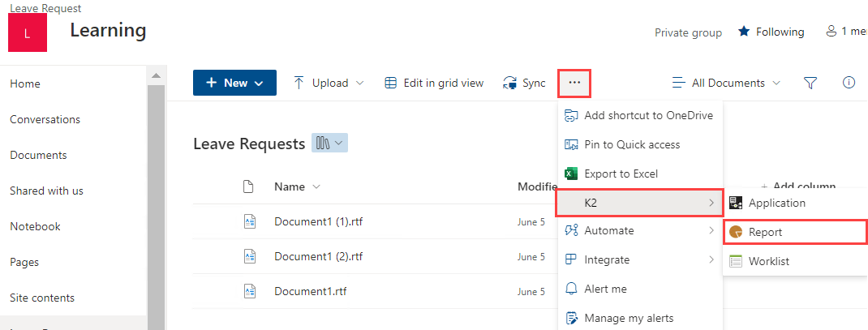Select Export to Excel option
The image size is (868, 330).
click(621, 174)
